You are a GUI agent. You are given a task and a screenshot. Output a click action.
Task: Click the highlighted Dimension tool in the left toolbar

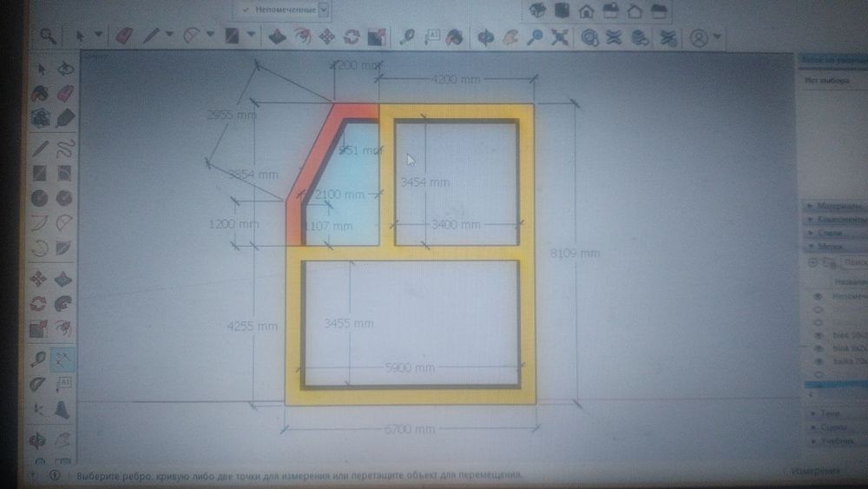coord(62,360)
